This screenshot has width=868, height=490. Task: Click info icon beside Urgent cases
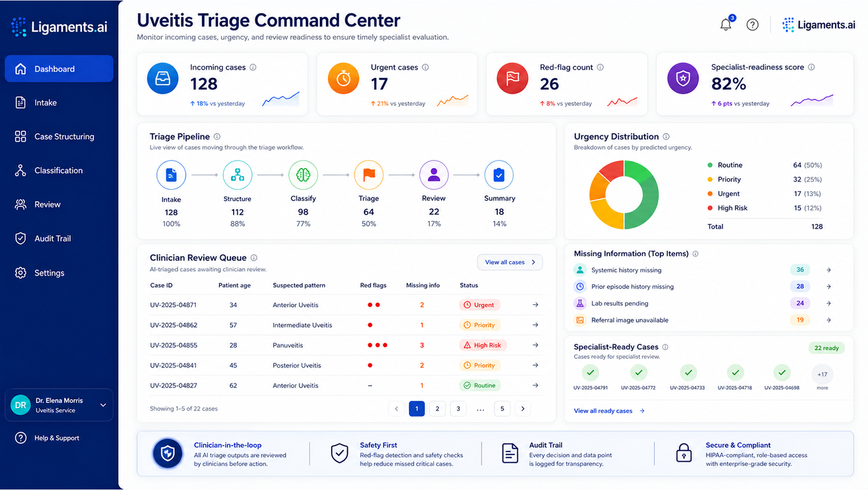425,67
